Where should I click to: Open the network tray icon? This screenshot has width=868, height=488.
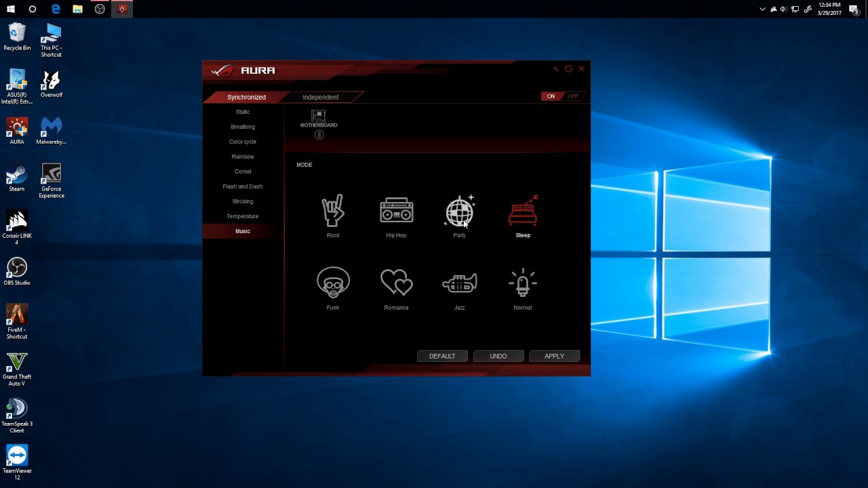click(x=795, y=9)
